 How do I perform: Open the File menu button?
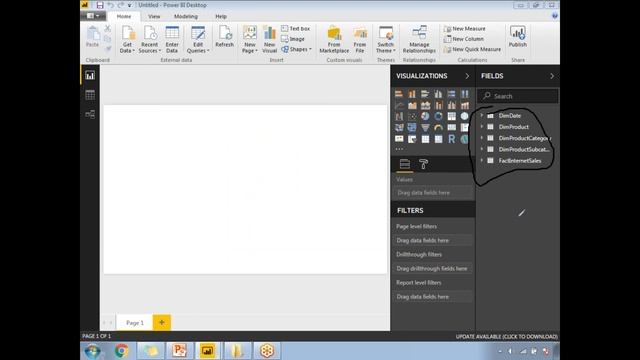93,16
